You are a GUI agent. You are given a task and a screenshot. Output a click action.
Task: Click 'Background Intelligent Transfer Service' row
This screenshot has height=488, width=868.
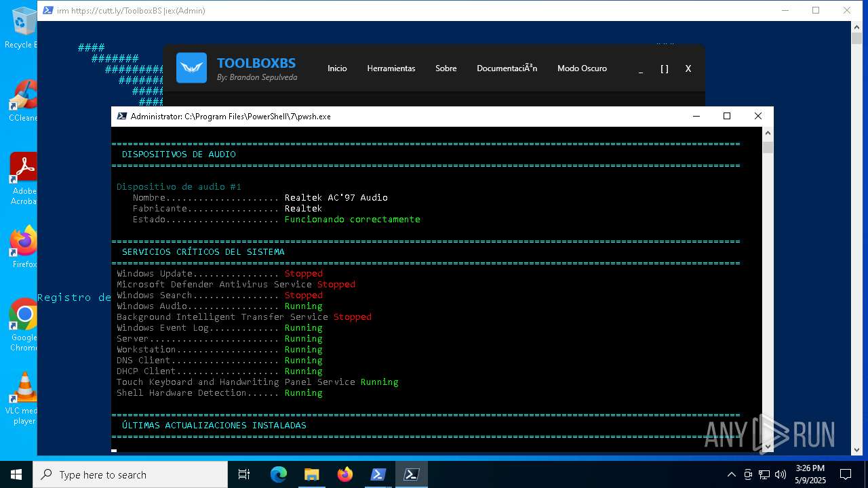coord(244,317)
